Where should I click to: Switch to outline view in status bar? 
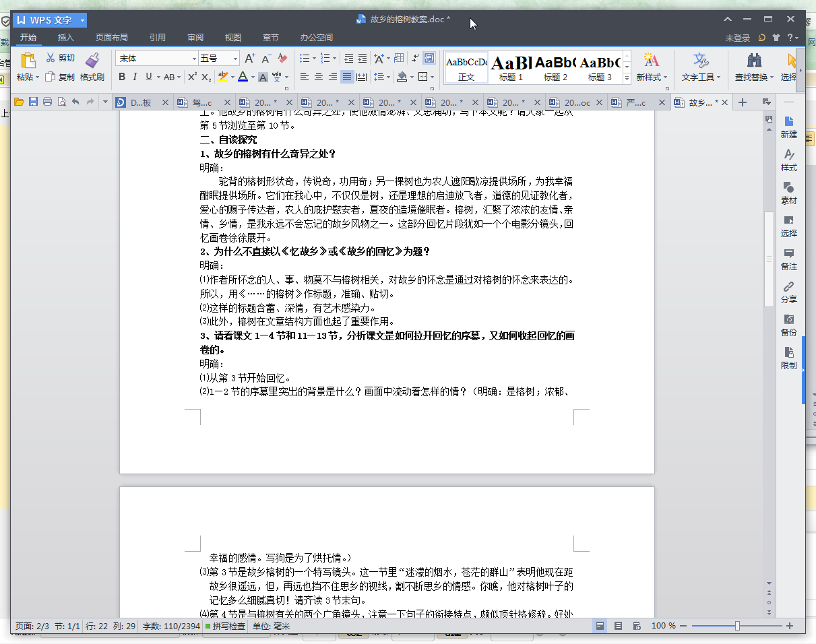click(x=618, y=626)
